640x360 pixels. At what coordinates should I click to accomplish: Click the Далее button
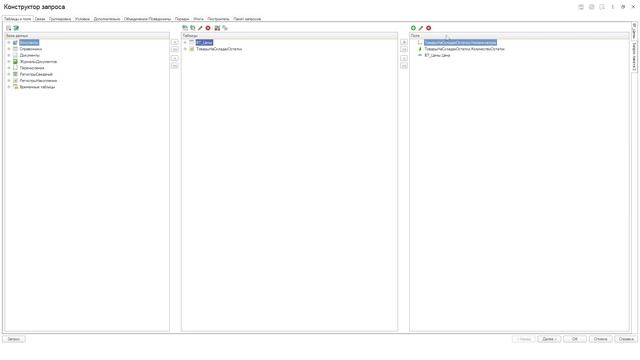click(x=549, y=339)
